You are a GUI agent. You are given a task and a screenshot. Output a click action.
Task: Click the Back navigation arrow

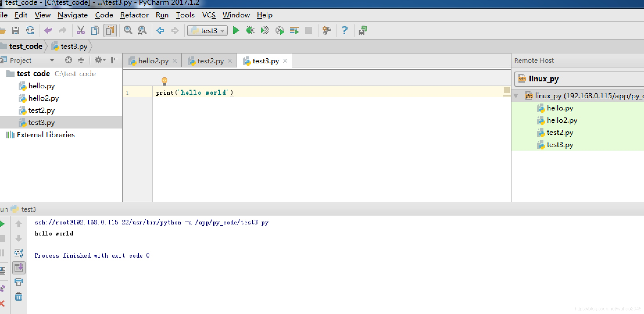tap(160, 30)
